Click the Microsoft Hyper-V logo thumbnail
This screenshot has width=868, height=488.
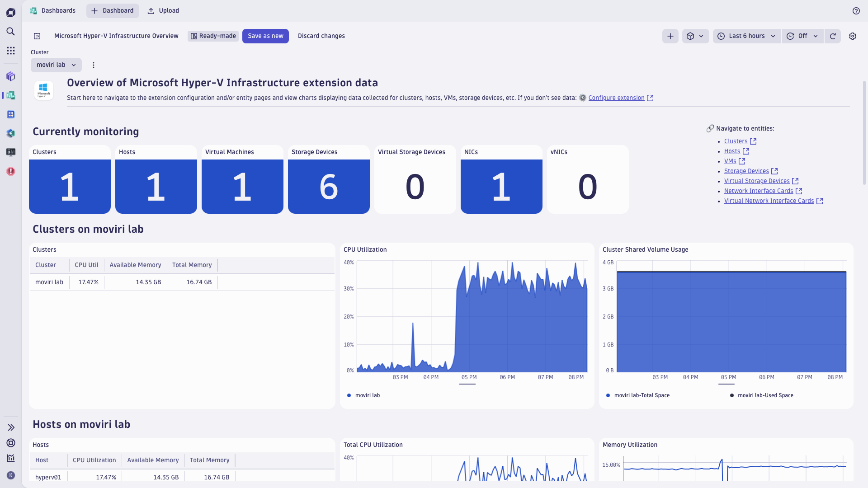click(x=44, y=90)
